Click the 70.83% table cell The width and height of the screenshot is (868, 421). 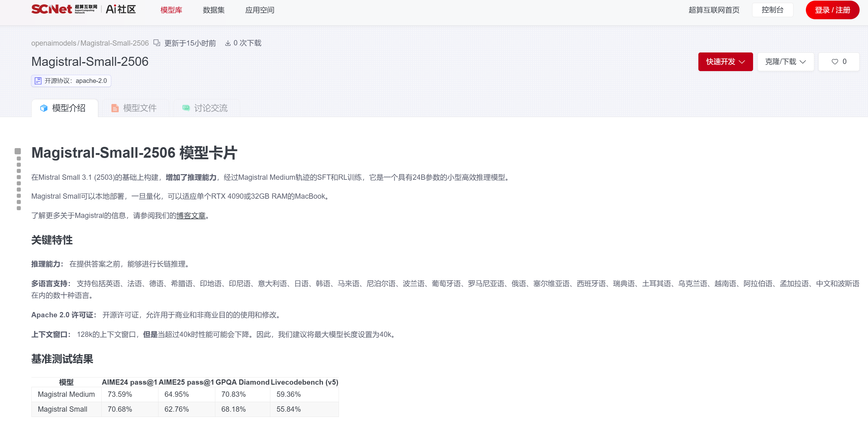(243, 394)
